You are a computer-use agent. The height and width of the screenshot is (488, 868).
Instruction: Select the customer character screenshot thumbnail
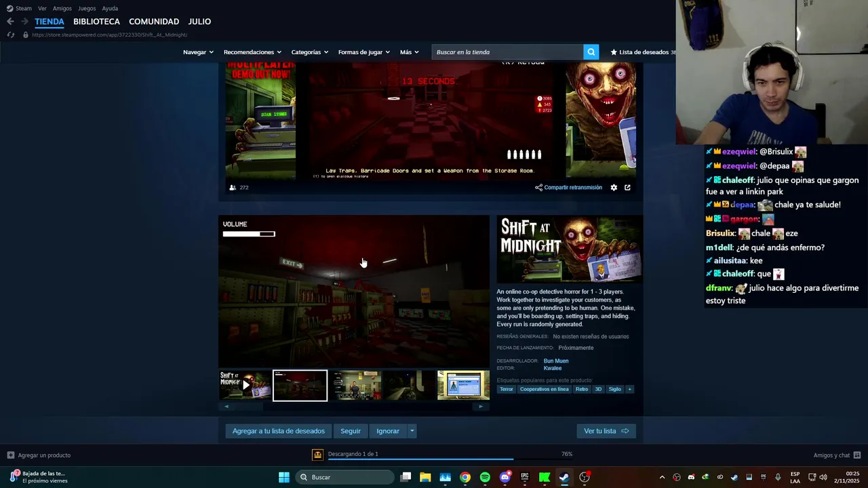tap(355, 385)
